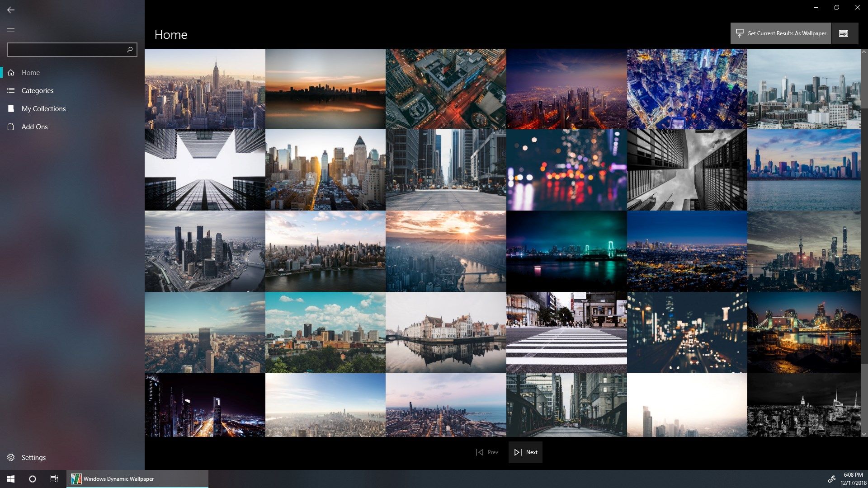Open Cortana circle icon on taskbar
Viewport: 868px width, 488px height.
pyautogui.click(x=33, y=479)
